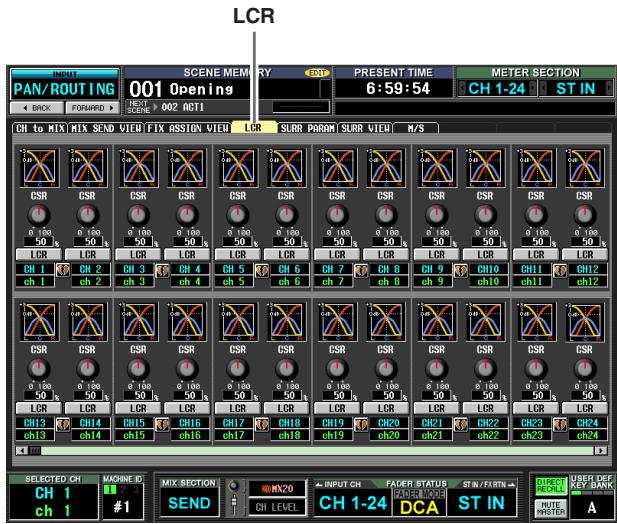Click the pairing heart icon between CH19 and CH20
Viewport: 617px width, 524px height.
[361, 424]
